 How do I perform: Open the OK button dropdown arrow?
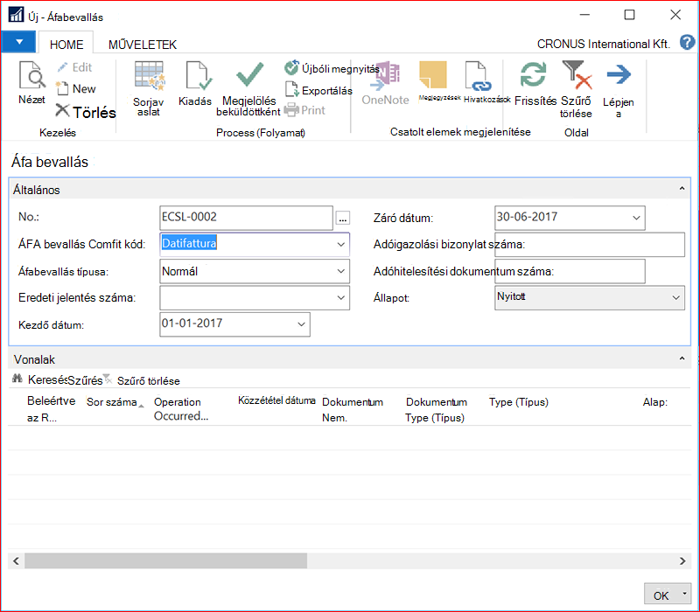684,595
